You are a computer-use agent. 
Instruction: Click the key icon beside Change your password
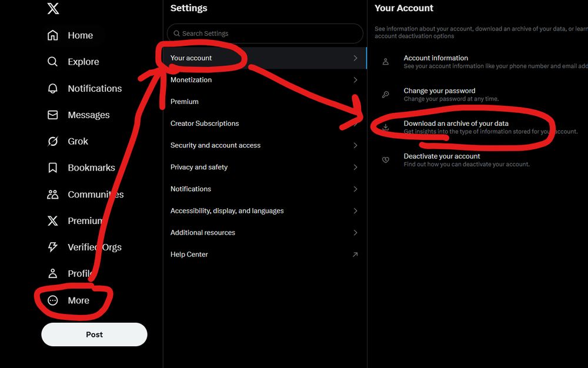point(386,95)
